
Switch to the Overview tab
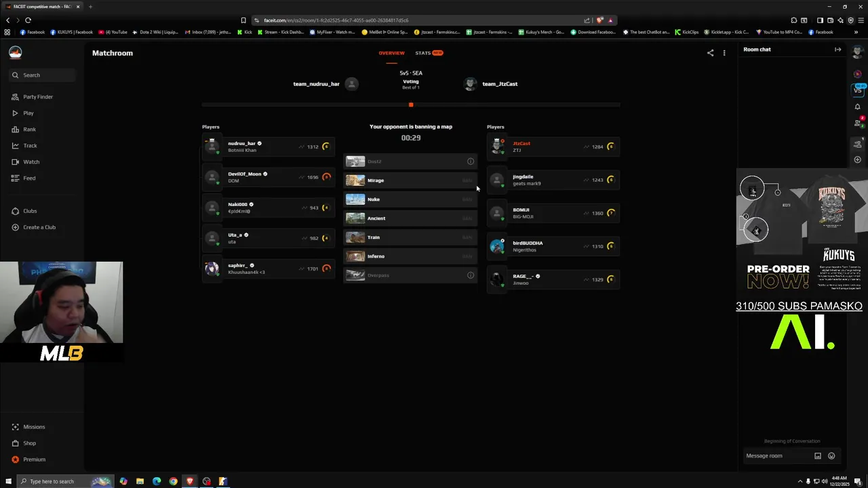391,53
